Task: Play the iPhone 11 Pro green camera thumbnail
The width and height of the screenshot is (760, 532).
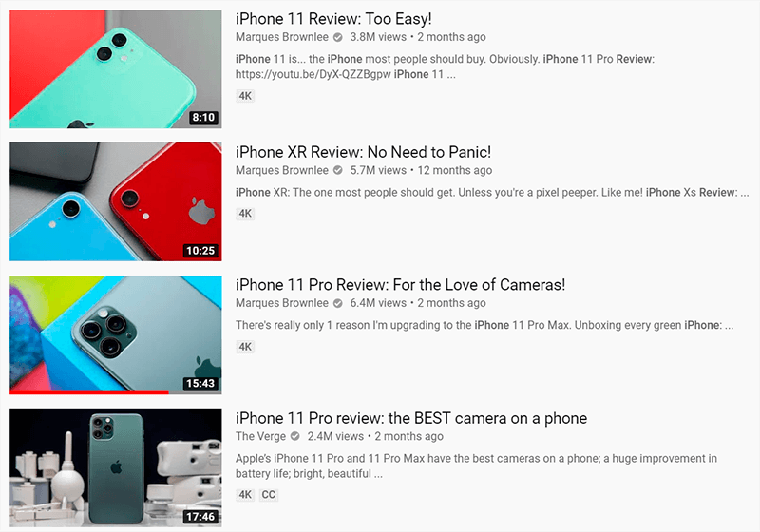Action: click(115, 334)
